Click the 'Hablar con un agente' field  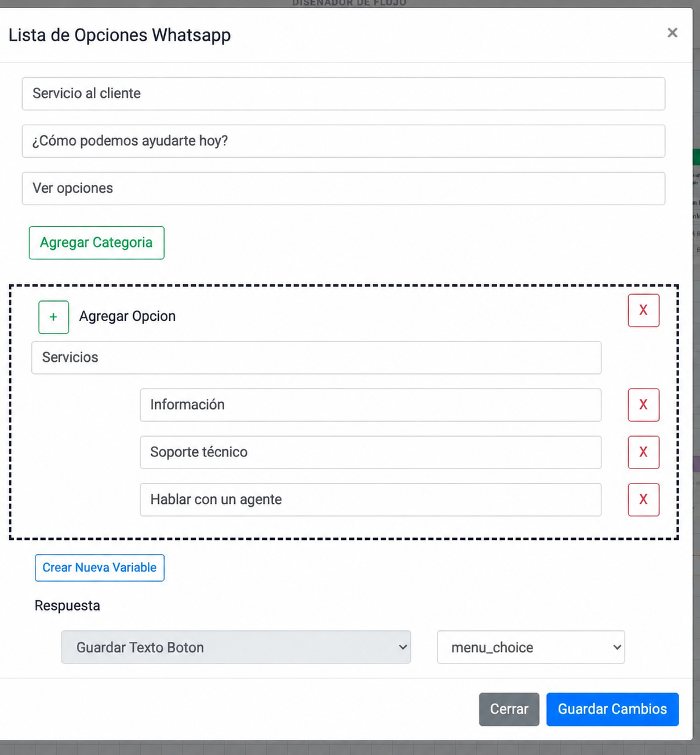coord(370,500)
